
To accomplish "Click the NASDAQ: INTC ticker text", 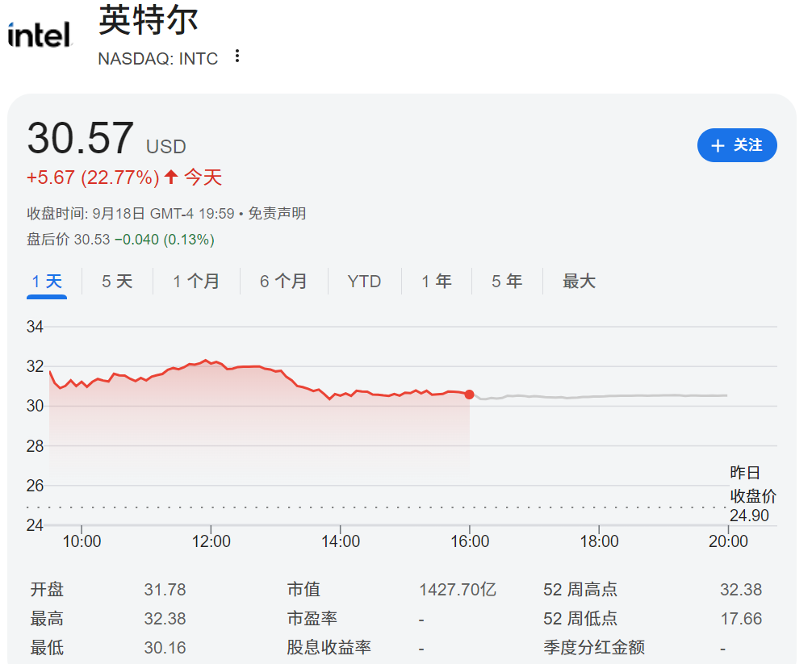I will pyautogui.click(x=158, y=59).
